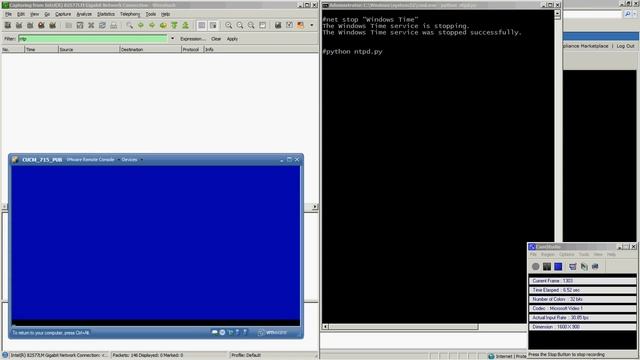
Task: Expand Wireshark toolbar overflow arrow
Action: point(312,25)
